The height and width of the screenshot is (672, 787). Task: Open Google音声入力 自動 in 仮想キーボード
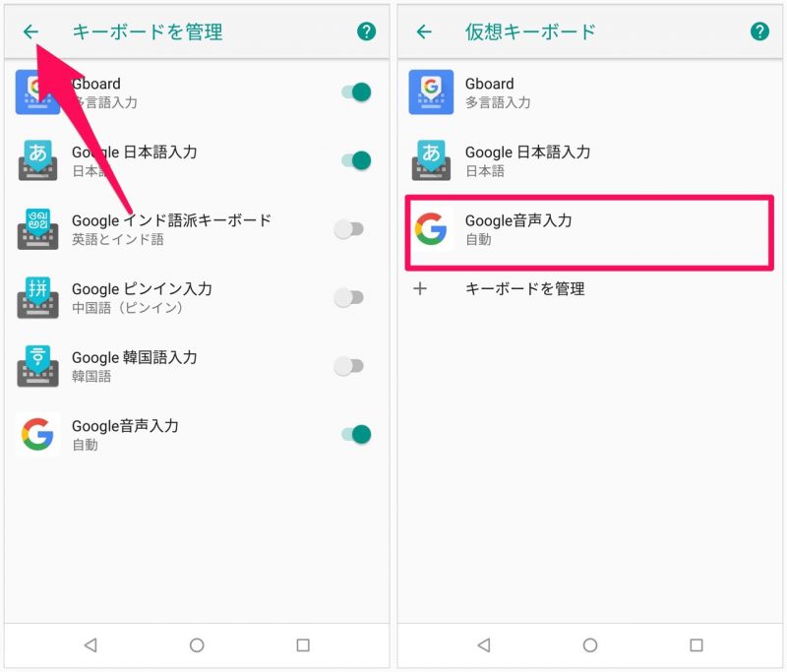click(589, 232)
